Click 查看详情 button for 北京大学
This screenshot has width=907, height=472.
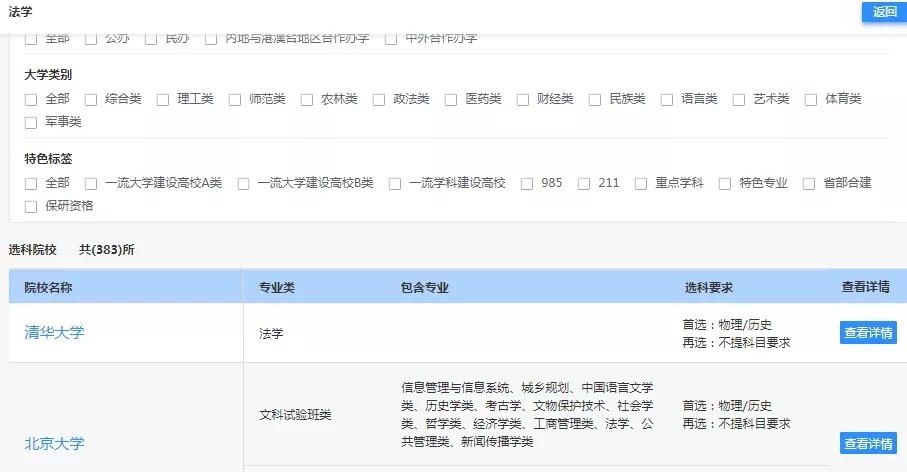click(868, 444)
